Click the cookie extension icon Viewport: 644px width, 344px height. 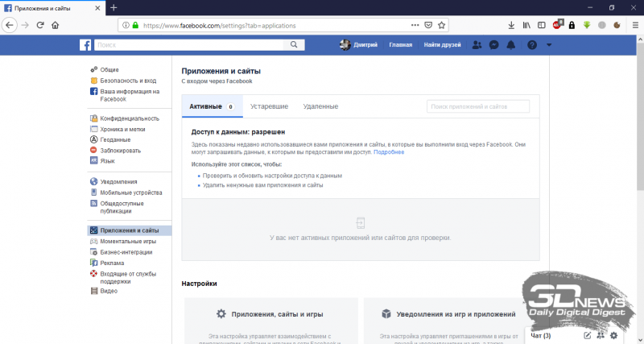pyautogui.click(x=617, y=26)
